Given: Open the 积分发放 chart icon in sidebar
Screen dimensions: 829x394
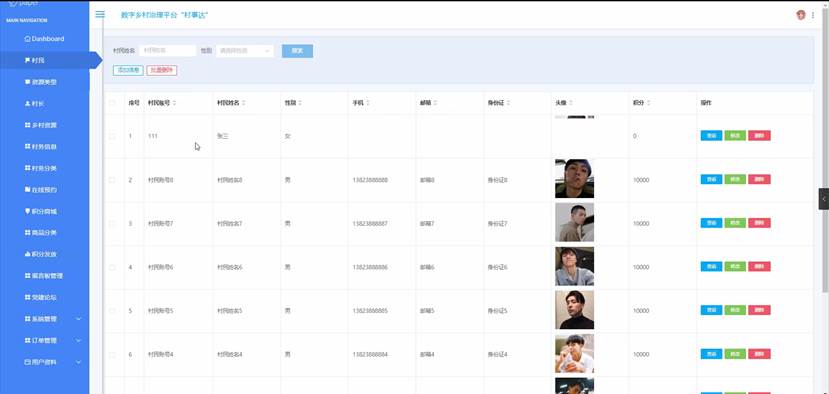Looking at the screenshot, I should [27, 254].
